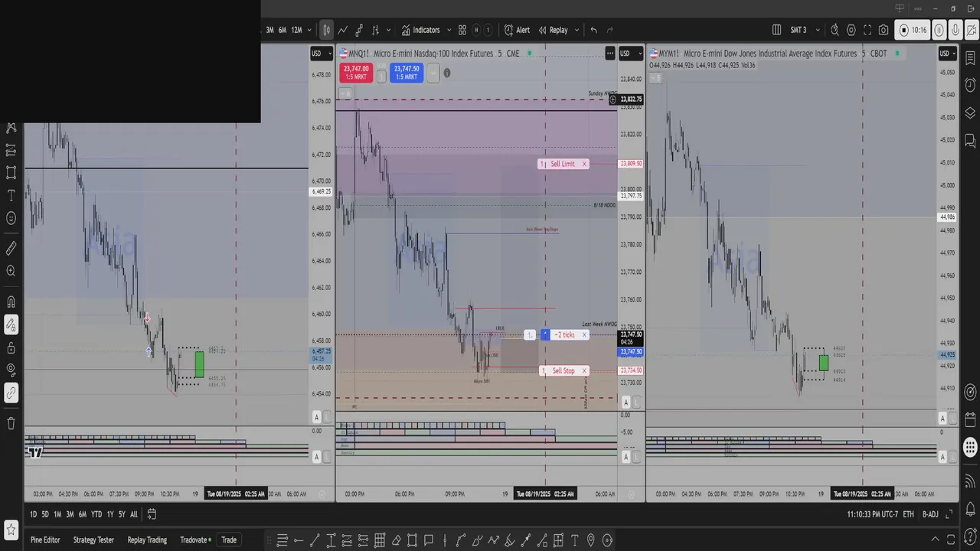Expand the 12M interval dropdown arrow
The width and height of the screenshot is (980, 551).
pos(309,30)
